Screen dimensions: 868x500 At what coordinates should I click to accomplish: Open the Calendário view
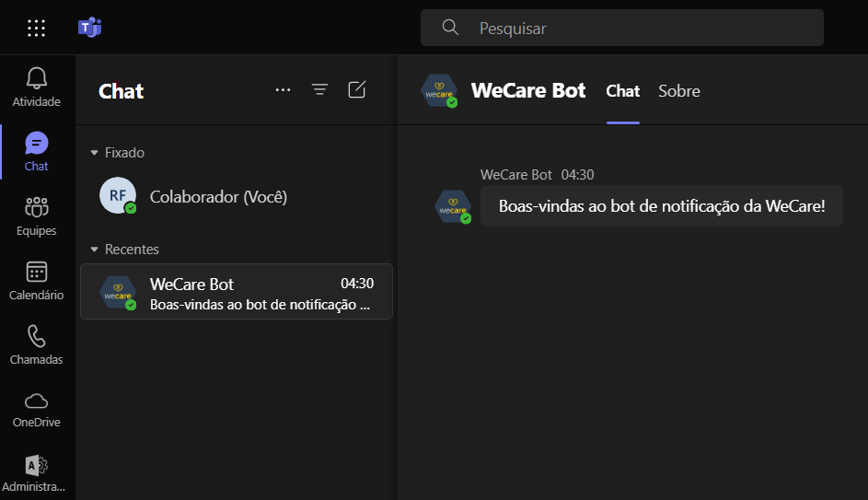tap(37, 281)
